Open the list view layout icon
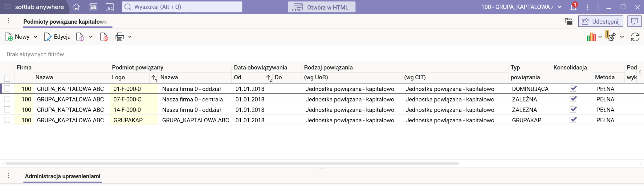The image size is (644, 185). coord(569,22)
